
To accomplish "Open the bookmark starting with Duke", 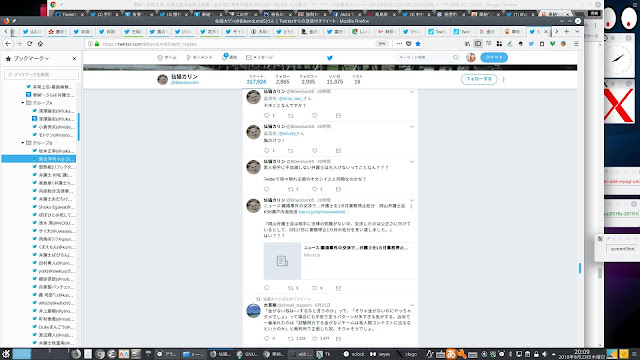I will 53,327.
